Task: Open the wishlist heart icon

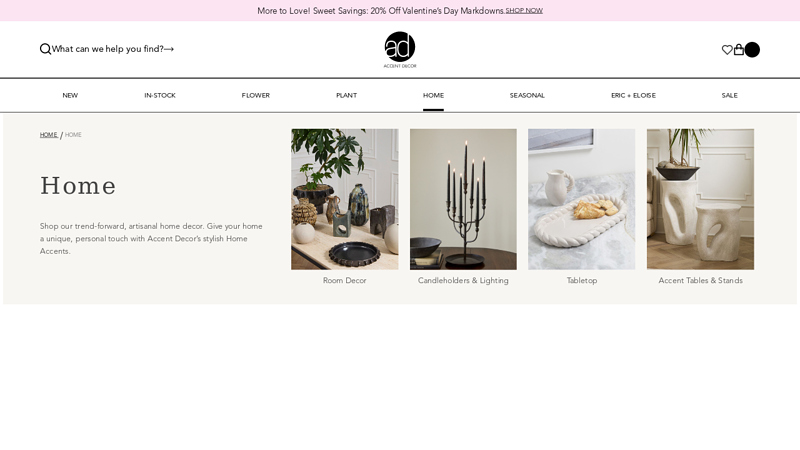Action: pyautogui.click(x=727, y=49)
